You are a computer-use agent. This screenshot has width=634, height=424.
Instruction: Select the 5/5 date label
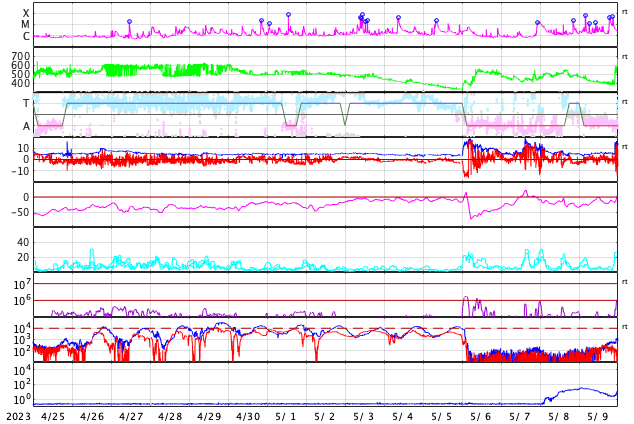(x=442, y=416)
